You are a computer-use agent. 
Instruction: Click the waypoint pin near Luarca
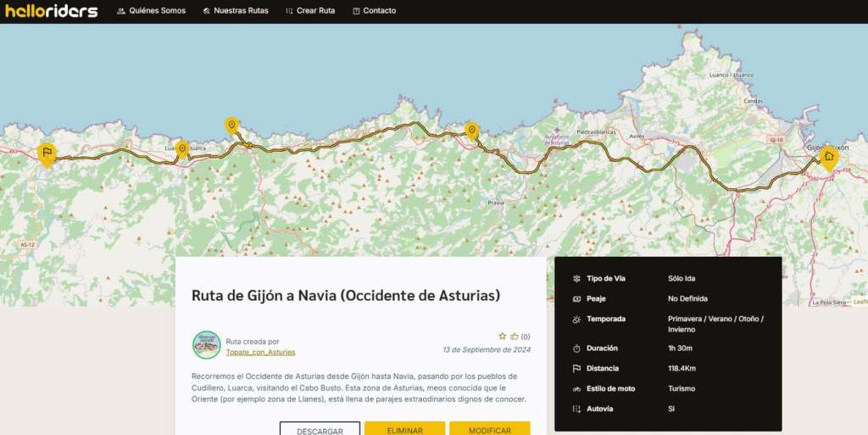pyautogui.click(x=181, y=148)
